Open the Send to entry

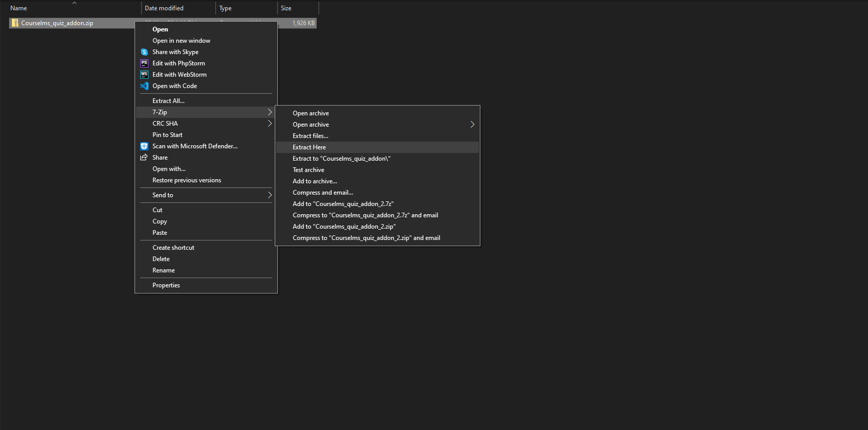pos(206,195)
